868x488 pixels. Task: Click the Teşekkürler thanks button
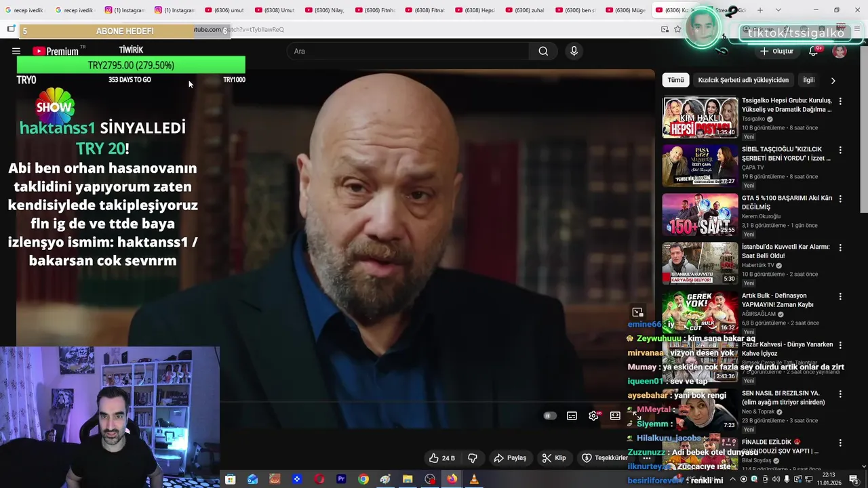(x=605, y=458)
